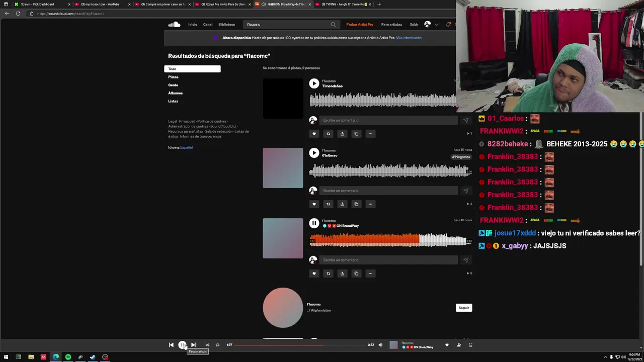Pause the ON BroadWay track in results
The width and height of the screenshot is (644, 362).
[x=314, y=223]
